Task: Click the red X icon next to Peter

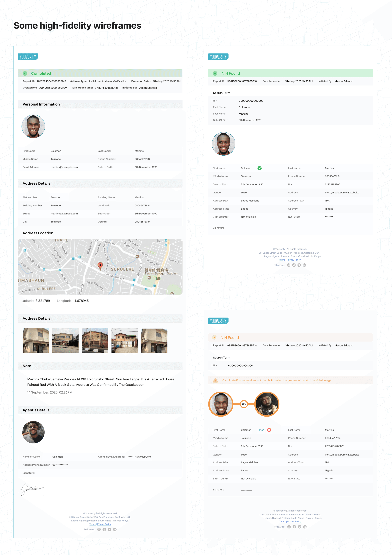Action: pyautogui.click(x=269, y=430)
